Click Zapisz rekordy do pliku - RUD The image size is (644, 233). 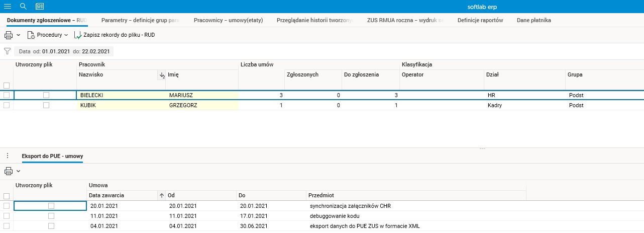point(114,35)
